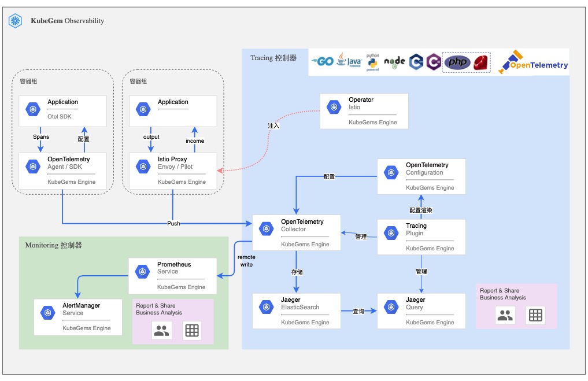Screen dimensions: 588x381
Task: Select the "查询" arrow label
Action: click(x=358, y=311)
